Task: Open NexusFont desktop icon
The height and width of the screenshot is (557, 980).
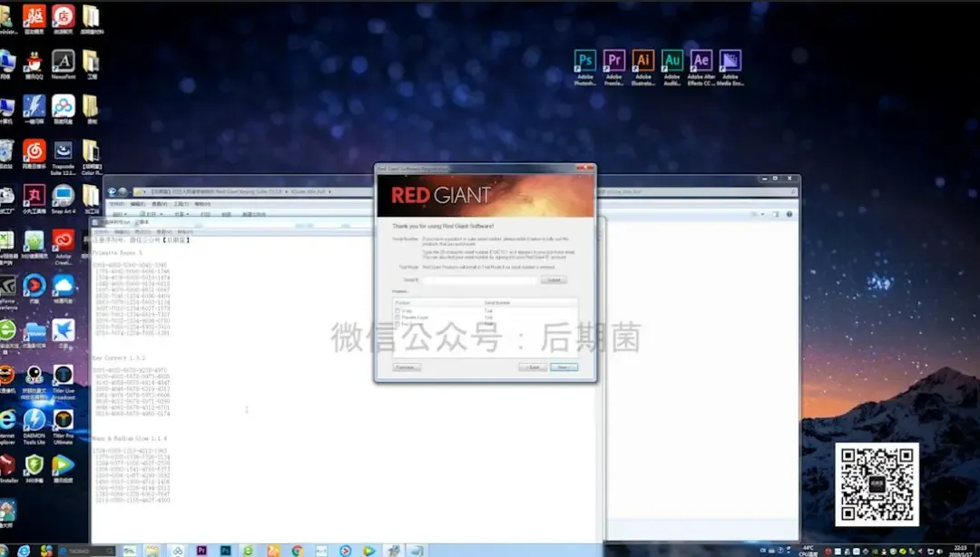Action: tap(64, 64)
